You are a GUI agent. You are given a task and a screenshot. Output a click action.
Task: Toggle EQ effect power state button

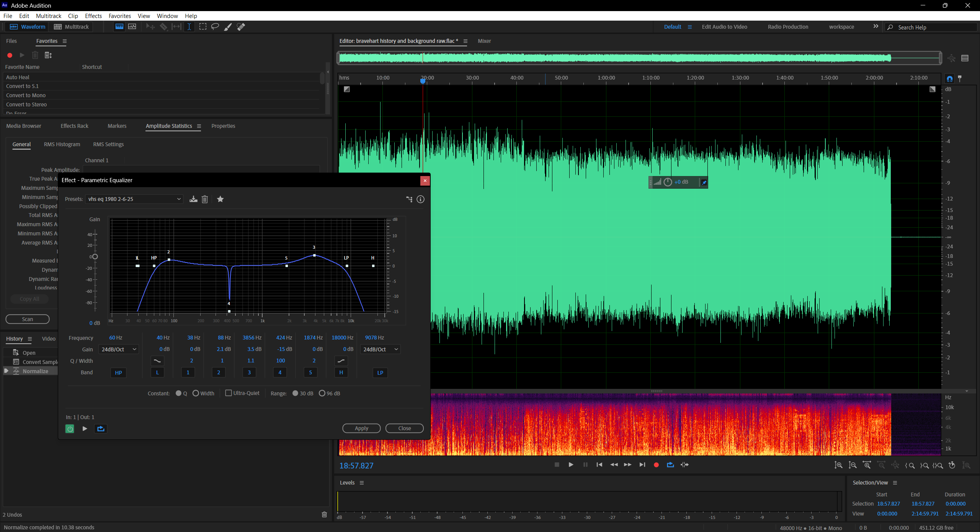click(x=70, y=429)
